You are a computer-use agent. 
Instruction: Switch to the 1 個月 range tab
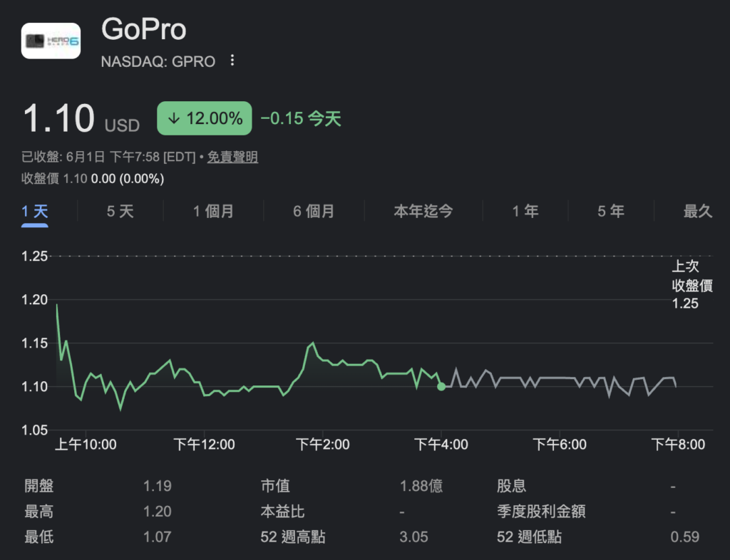(x=213, y=212)
